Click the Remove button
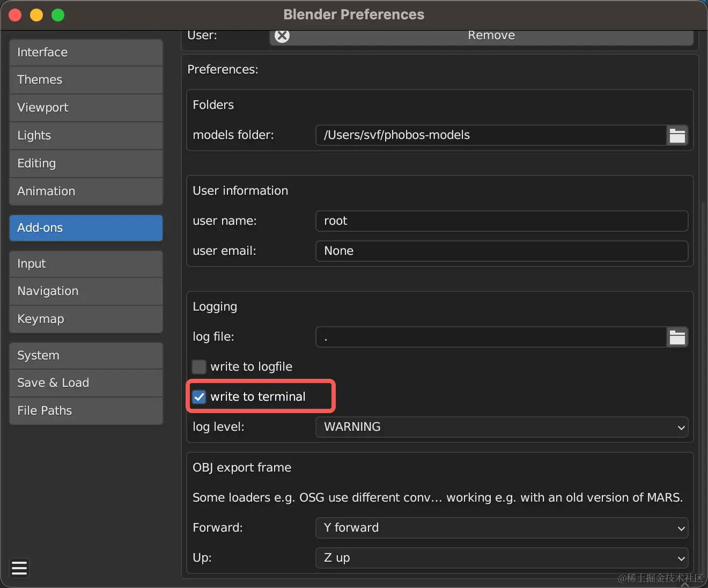This screenshot has height=588, width=708. (481, 36)
